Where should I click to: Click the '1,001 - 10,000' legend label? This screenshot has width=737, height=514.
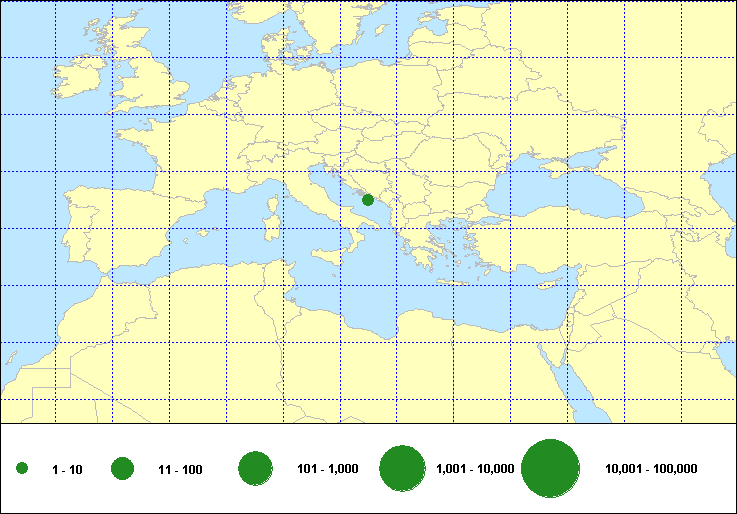(475, 469)
